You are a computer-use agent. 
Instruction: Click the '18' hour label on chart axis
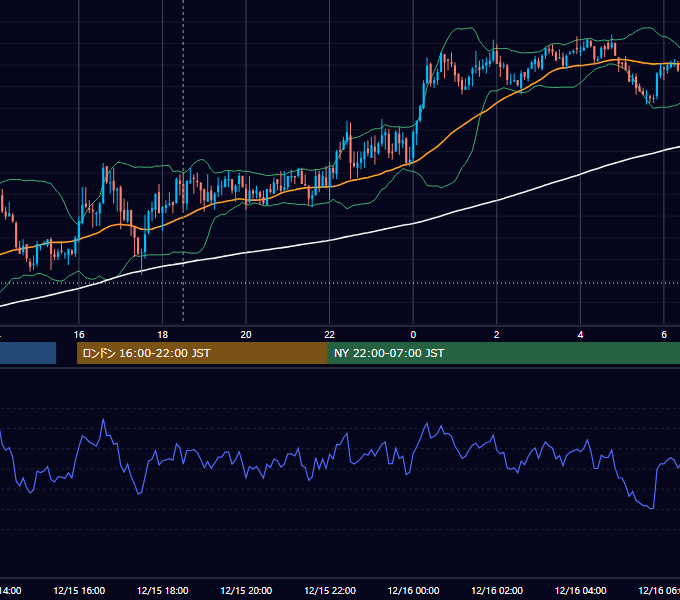(163, 334)
